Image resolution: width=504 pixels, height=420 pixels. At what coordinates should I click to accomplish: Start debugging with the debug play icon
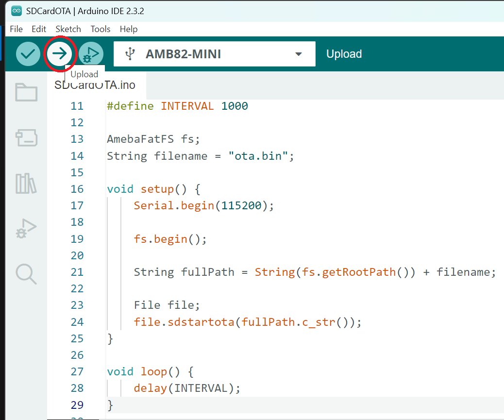click(91, 54)
